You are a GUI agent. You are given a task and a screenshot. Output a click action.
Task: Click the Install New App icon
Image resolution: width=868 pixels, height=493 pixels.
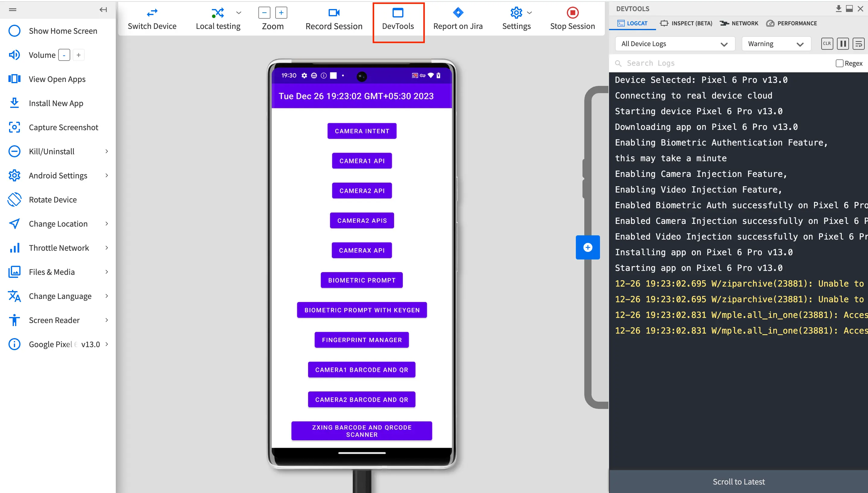click(x=14, y=103)
